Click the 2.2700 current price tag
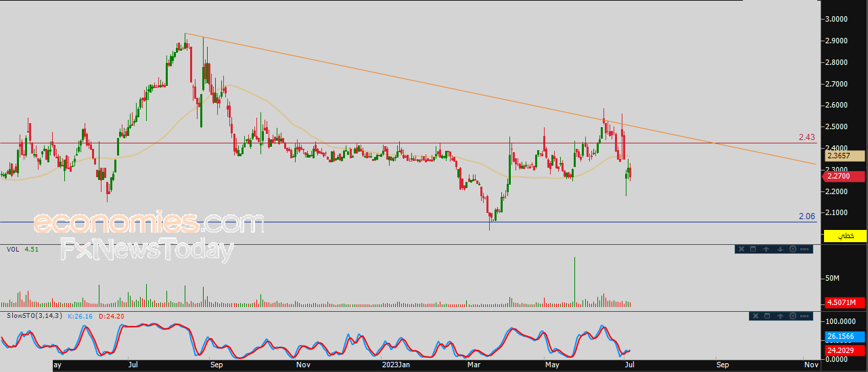The image size is (868, 372). pos(843,177)
